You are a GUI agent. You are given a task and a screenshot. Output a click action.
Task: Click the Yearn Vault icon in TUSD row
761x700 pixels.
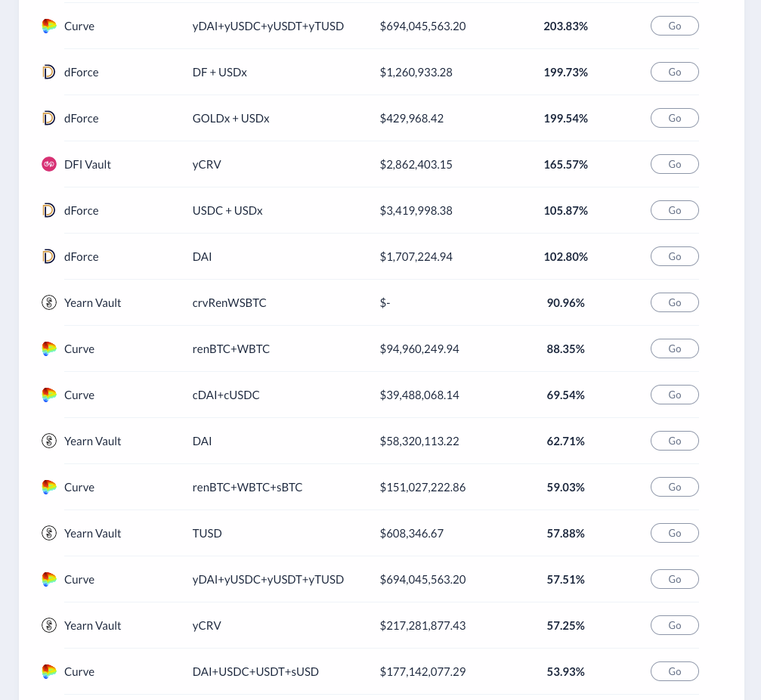pos(49,533)
